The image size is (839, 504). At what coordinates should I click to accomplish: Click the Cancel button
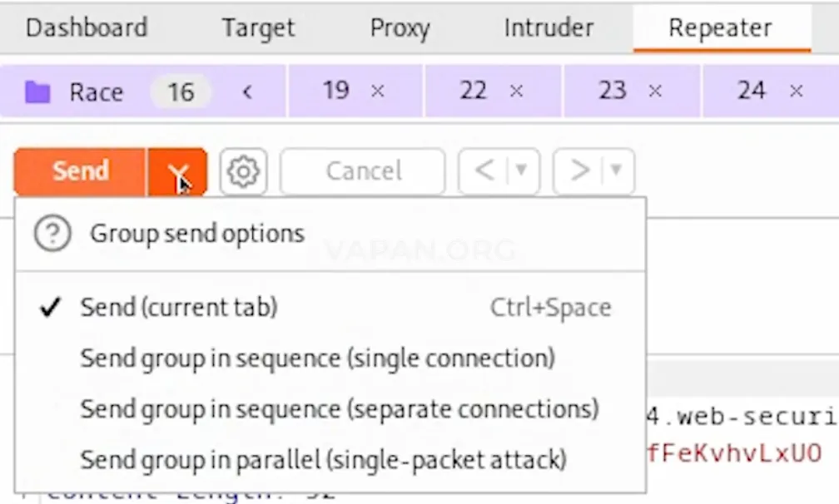(x=363, y=171)
